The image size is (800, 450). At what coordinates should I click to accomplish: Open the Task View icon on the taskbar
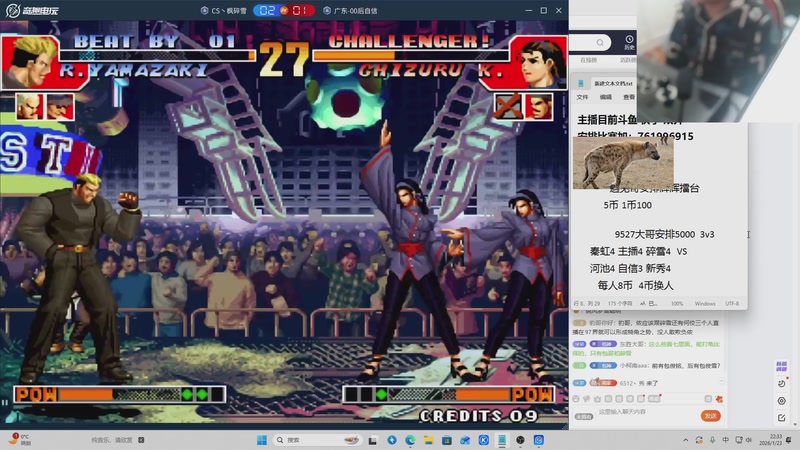pos(373,440)
